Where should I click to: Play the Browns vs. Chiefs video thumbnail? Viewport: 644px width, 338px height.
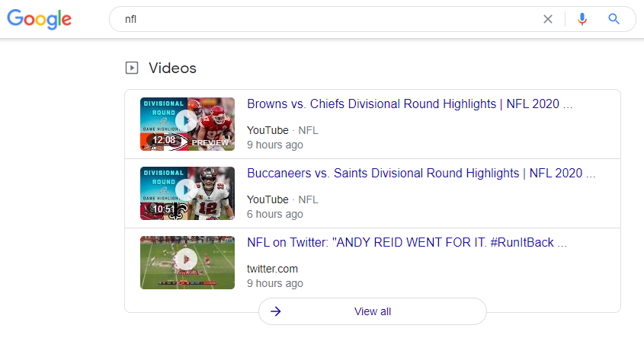tap(187, 124)
